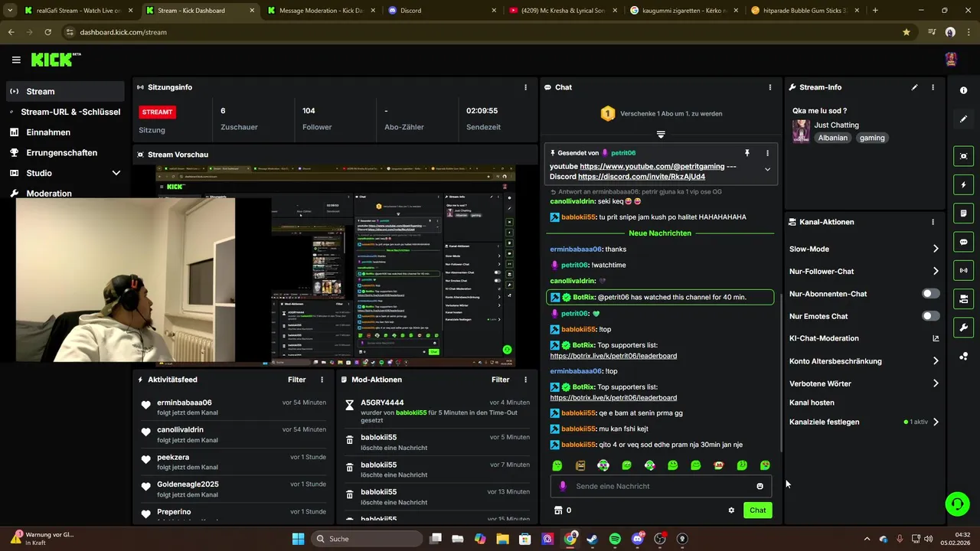Open the hamburger menu beside the KICK logo
Screen dimensions: 980x551
(x=16, y=60)
